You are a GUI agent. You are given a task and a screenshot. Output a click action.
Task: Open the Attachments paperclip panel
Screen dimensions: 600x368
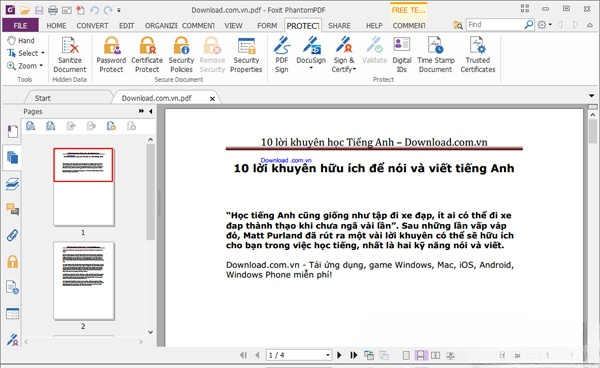(12, 235)
